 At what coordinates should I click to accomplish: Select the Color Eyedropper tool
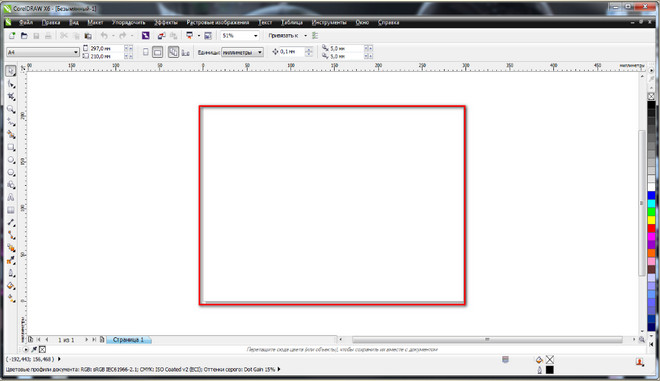[11, 261]
